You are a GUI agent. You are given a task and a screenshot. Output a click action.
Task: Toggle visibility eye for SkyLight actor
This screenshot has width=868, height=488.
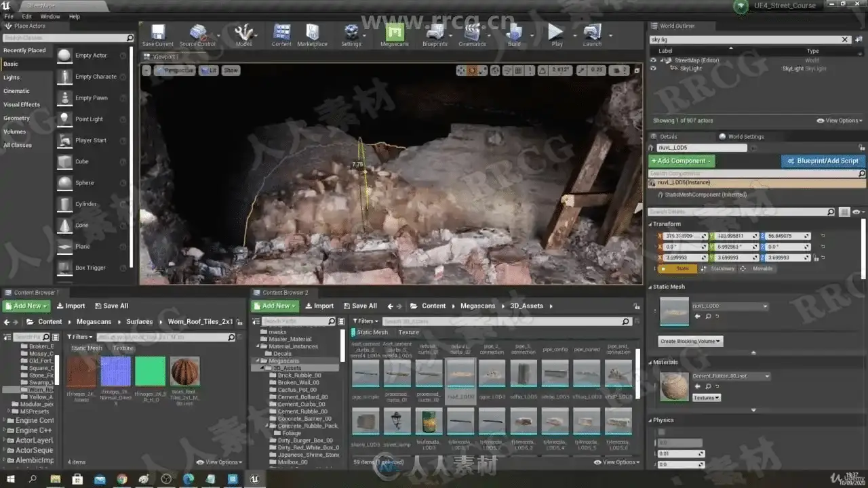pyautogui.click(x=653, y=68)
